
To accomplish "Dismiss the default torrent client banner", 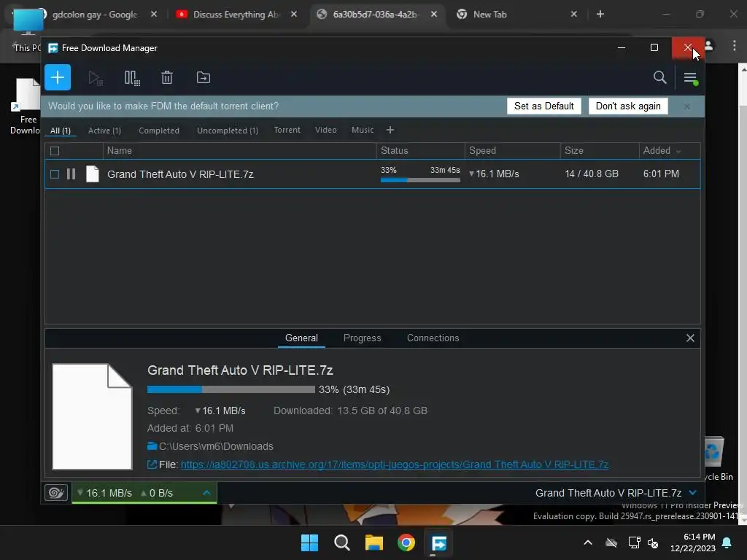I will (687, 106).
